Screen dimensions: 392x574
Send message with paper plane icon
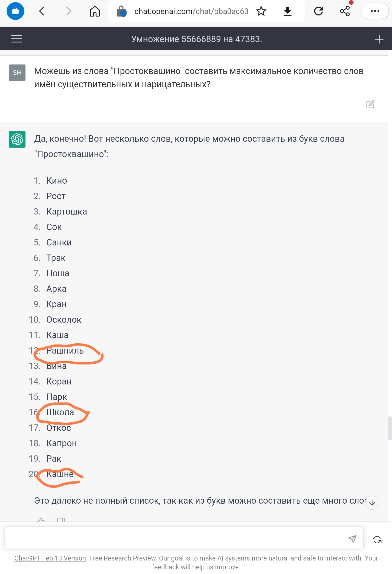(352, 539)
